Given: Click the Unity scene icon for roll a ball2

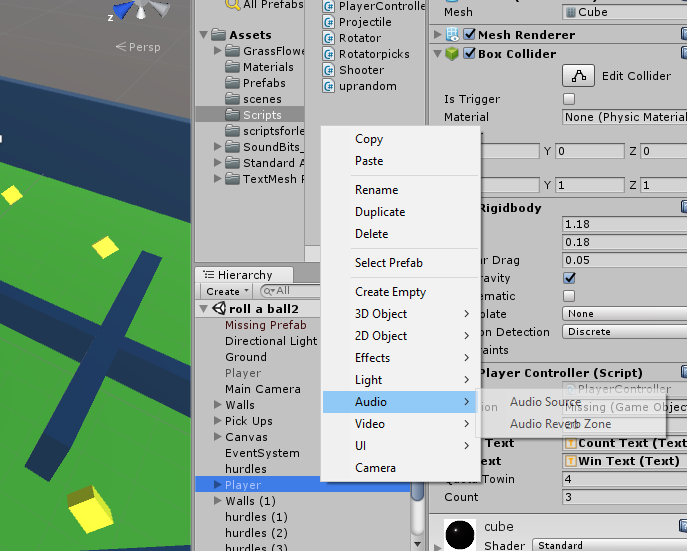Looking at the screenshot, I should (x=219, y=308).
